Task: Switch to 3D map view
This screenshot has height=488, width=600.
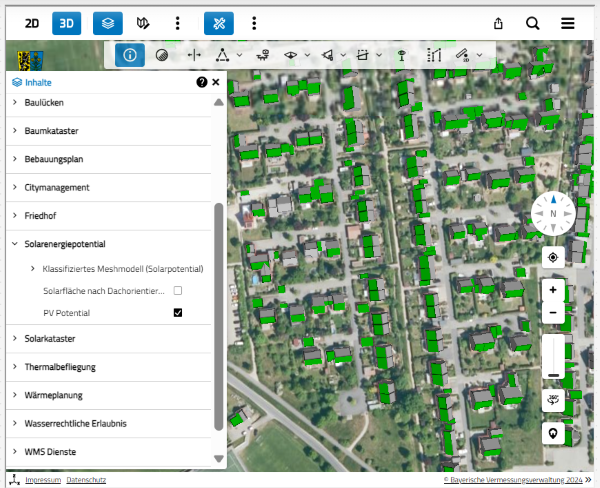Action: (x=67, y=23)
